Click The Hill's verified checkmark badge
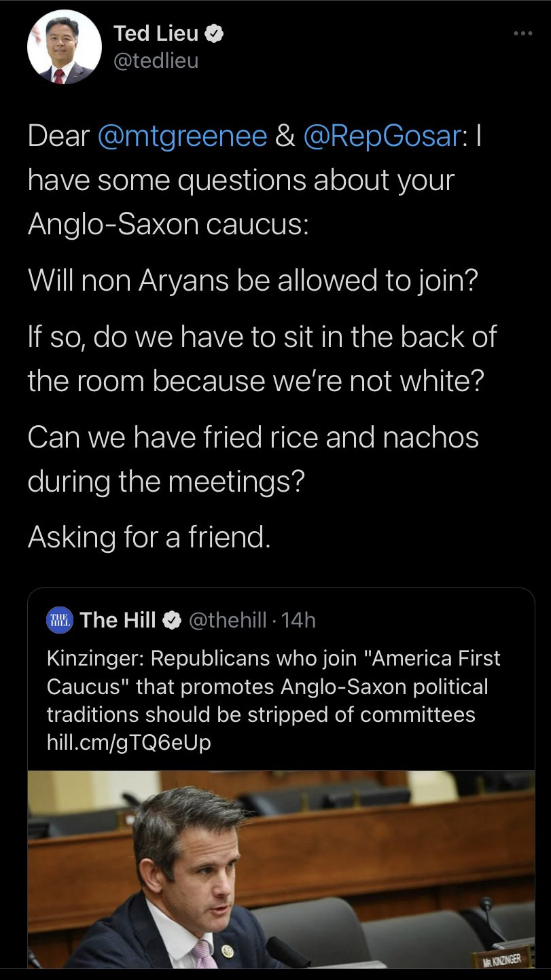The image size is (551, 980). click(x=173, y=620)
